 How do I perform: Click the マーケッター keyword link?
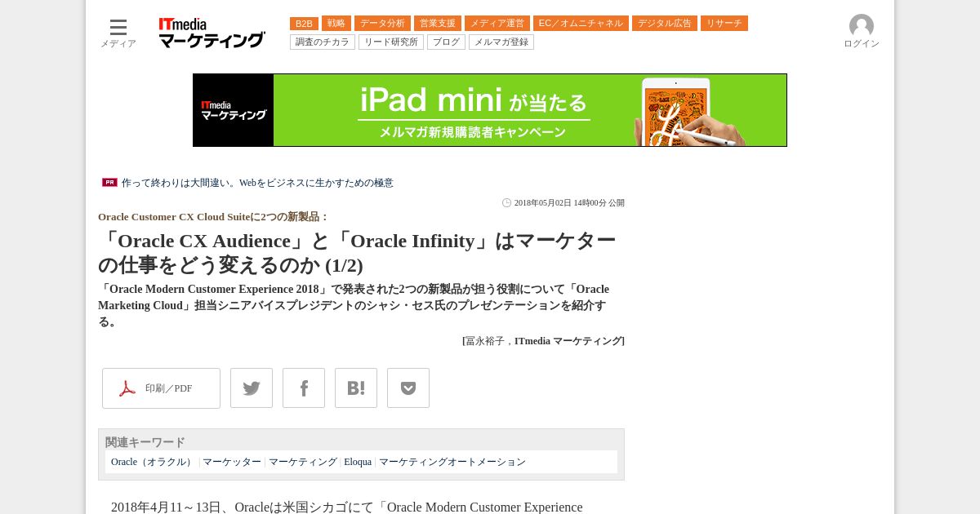[x=232, y=462]
